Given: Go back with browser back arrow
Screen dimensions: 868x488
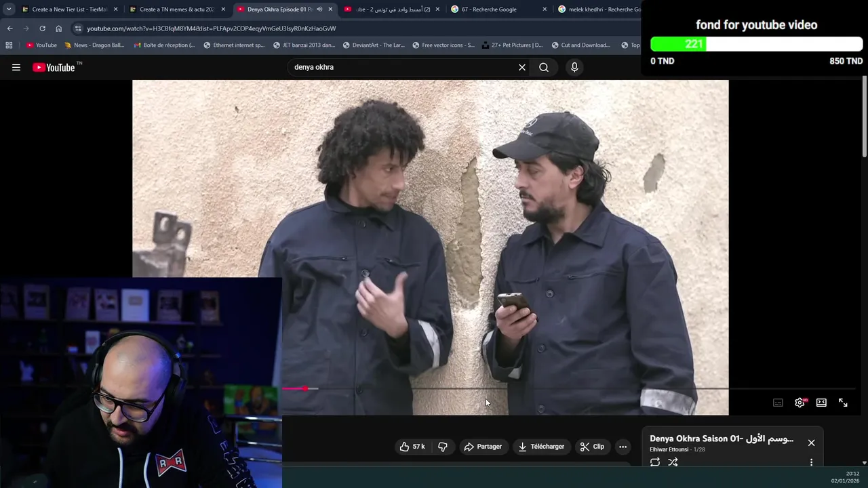Looking at the screenshot, I should click(x=9, y=28).
